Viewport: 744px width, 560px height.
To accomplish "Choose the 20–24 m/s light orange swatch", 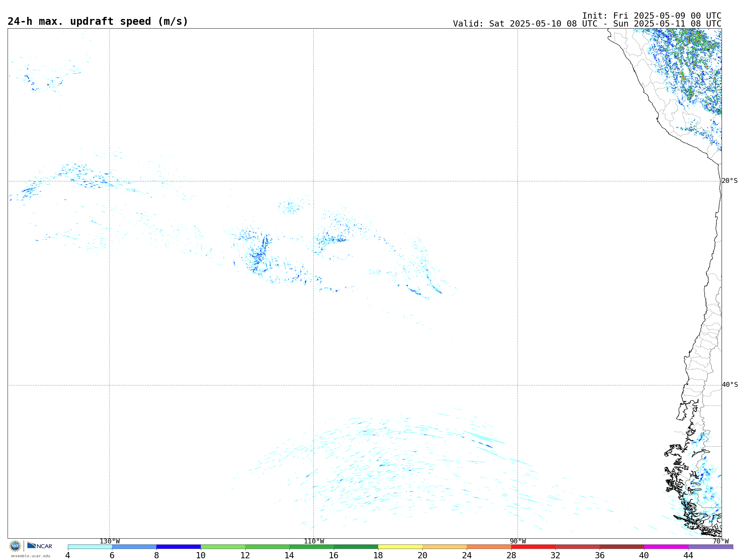I will [445, 547].
